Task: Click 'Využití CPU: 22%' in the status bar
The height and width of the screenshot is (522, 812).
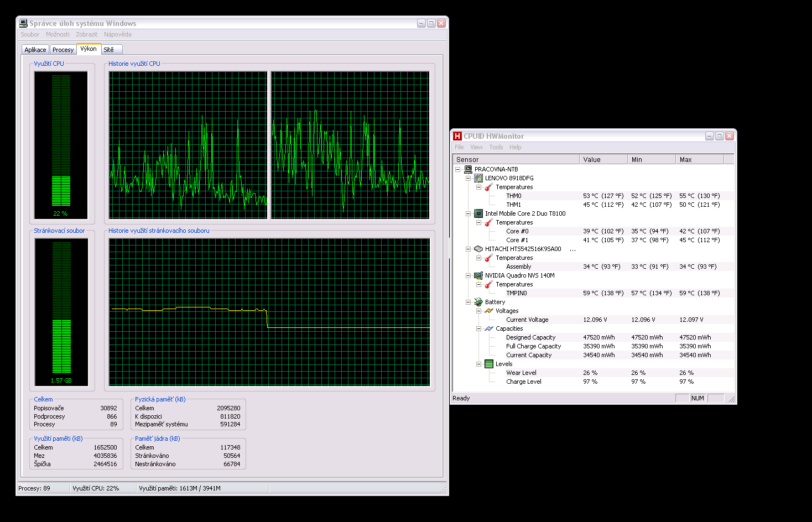Action: pos(96,488)
